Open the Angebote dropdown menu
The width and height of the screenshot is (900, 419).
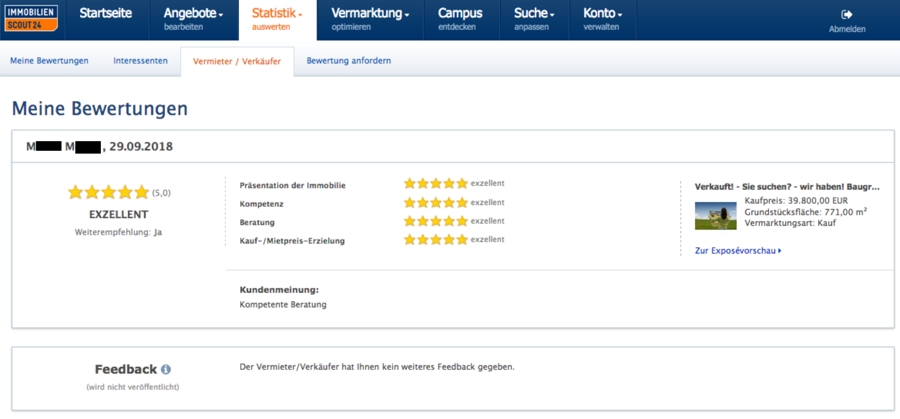pyautogui.click(x=194, y=20)
